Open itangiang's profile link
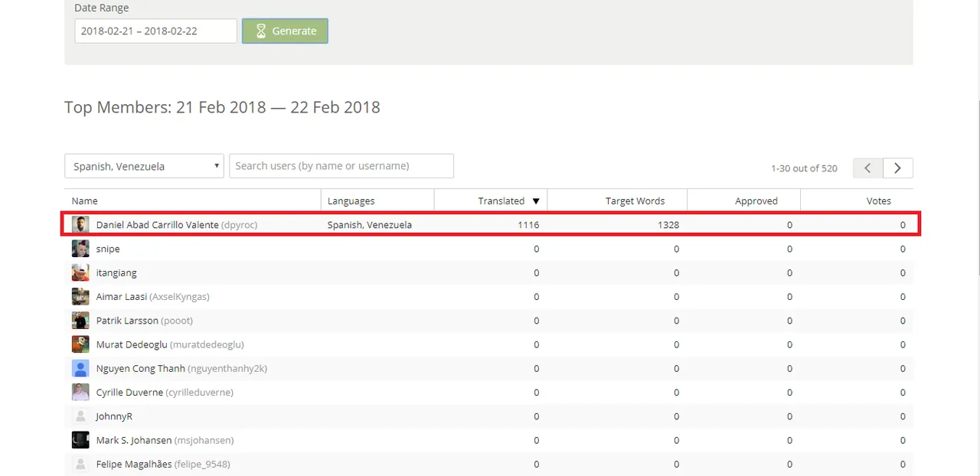Viewport: 980px width, 476px height. (x=116, y=272)
